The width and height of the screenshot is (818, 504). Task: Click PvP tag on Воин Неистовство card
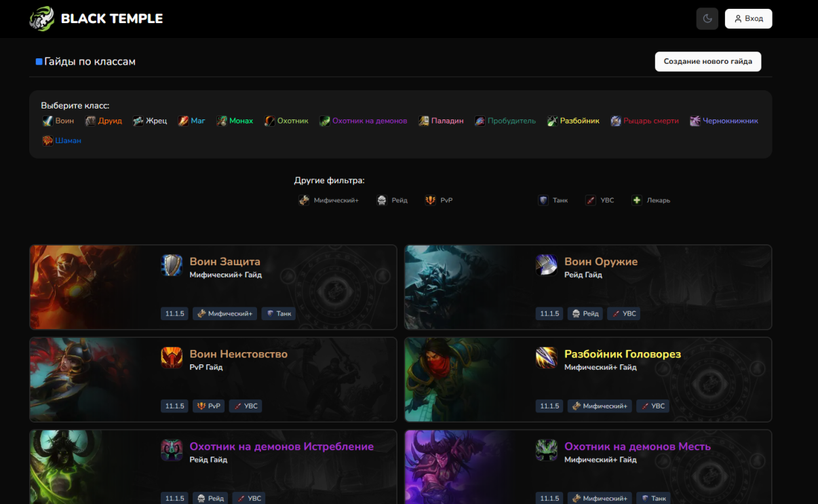point(208,406)
